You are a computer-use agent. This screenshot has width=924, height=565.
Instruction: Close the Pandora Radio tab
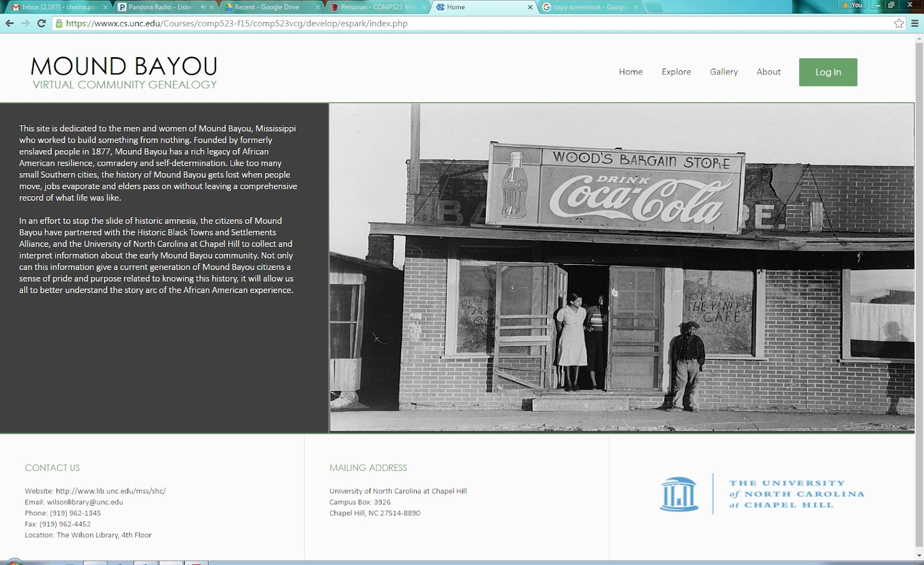click(x=212, y=7)
